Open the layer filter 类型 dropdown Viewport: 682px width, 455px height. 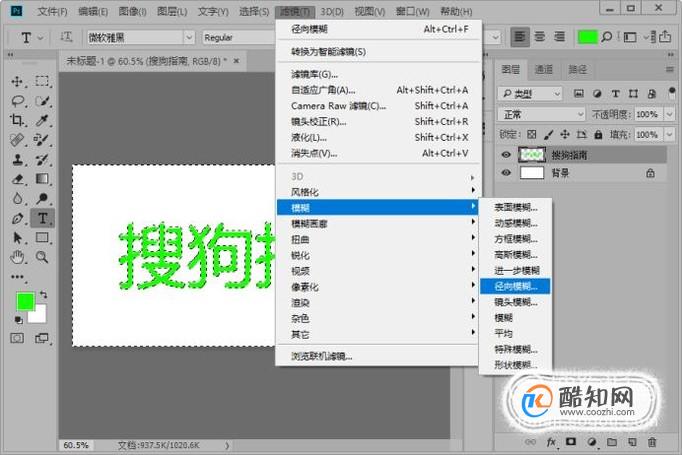[x=530, y=94]
